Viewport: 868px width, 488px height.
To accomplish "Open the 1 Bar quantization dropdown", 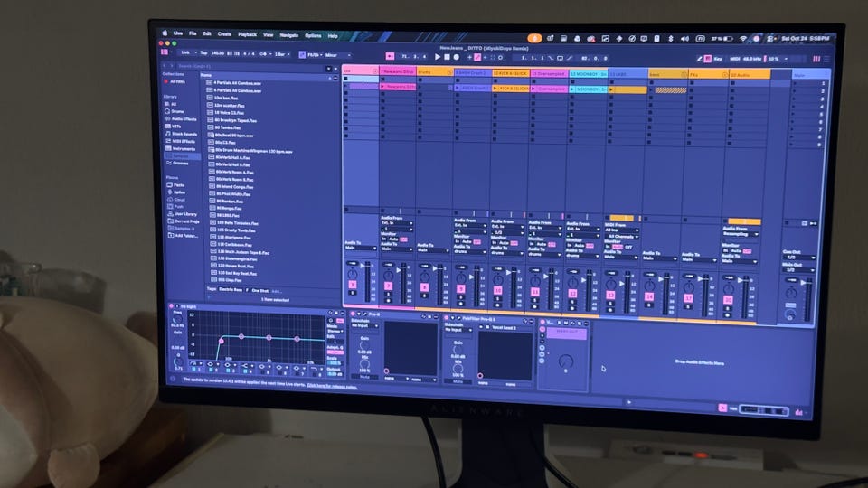I will click(x=282, y=54).
